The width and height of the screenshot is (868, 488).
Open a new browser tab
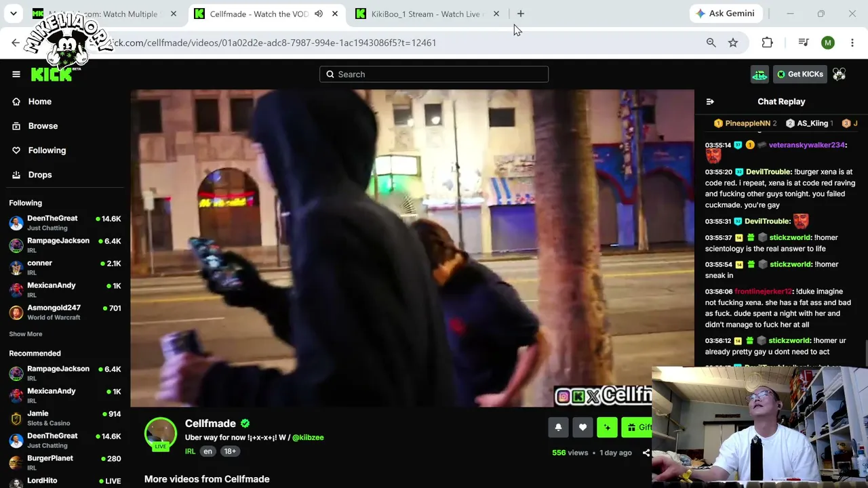[x=520, y=14]
